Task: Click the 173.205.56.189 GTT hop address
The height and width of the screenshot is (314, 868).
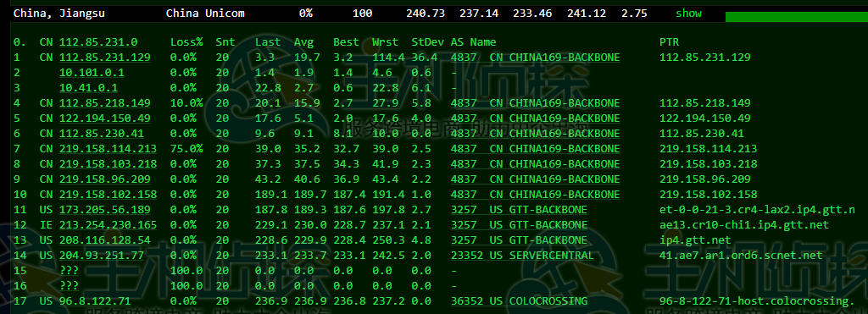Action: click(x=104, y=210)
